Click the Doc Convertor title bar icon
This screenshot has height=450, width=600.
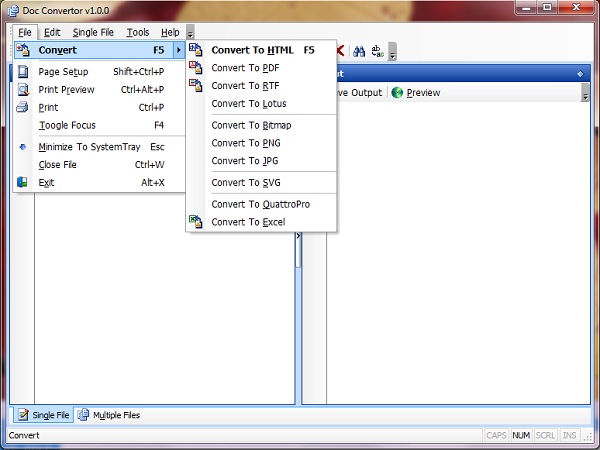pos(13,11)
